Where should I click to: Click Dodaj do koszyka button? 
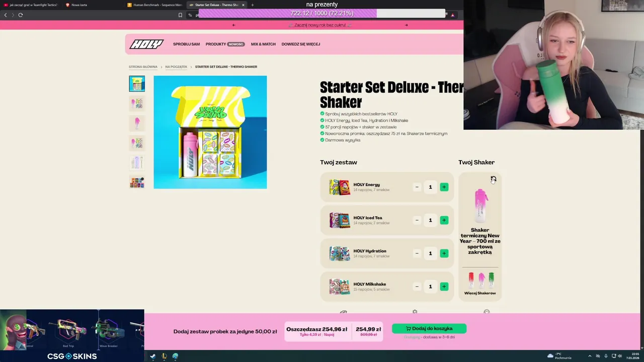pos(429,328)
